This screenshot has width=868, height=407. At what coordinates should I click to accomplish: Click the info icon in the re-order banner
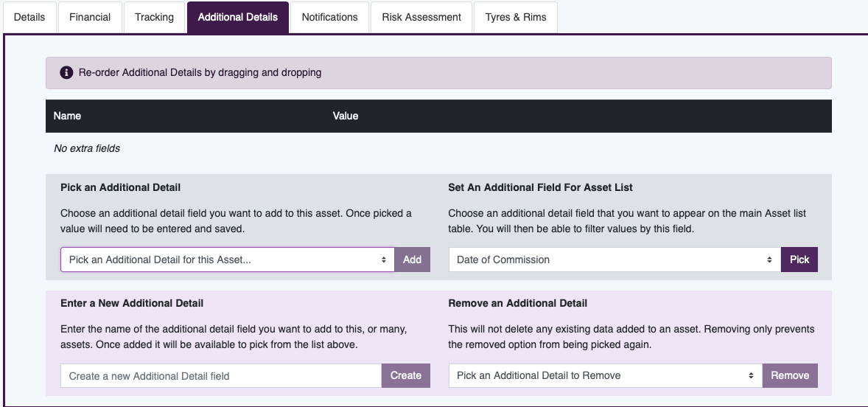(66, 73)
